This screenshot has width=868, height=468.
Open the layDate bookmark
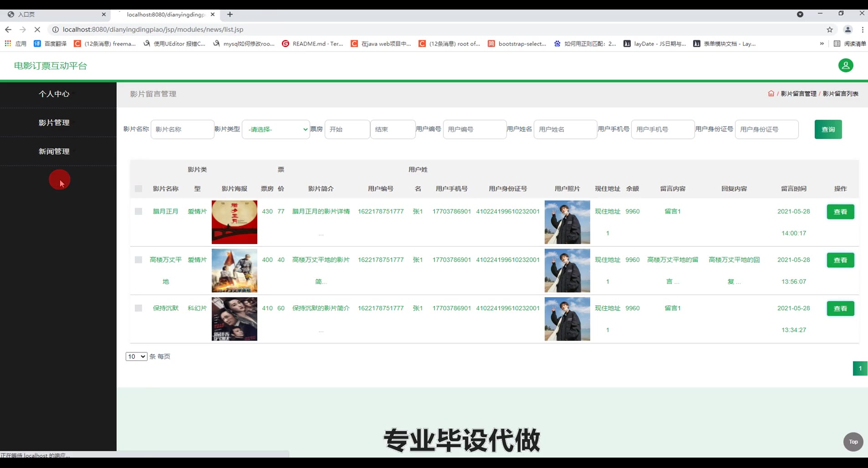[x=654, y=44]
